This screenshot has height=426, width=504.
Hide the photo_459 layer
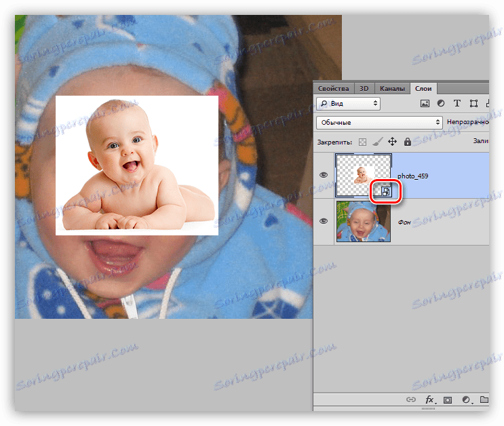[324, 175]
